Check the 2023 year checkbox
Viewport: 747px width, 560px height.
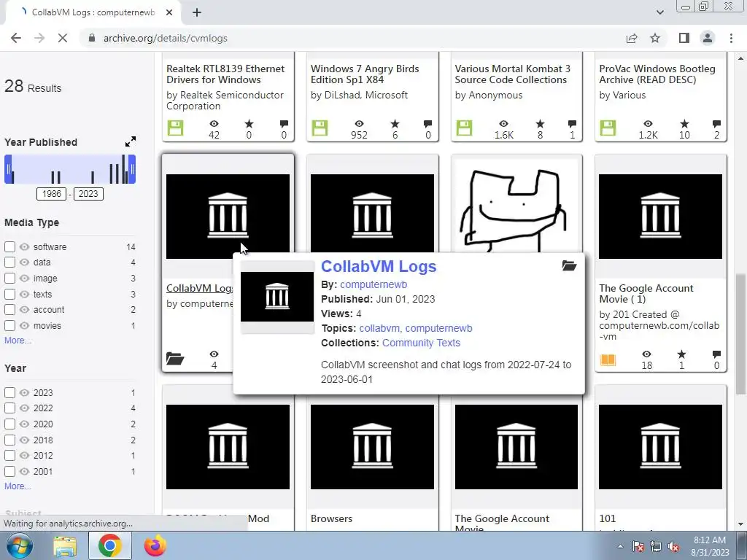[x=9, y=392]
